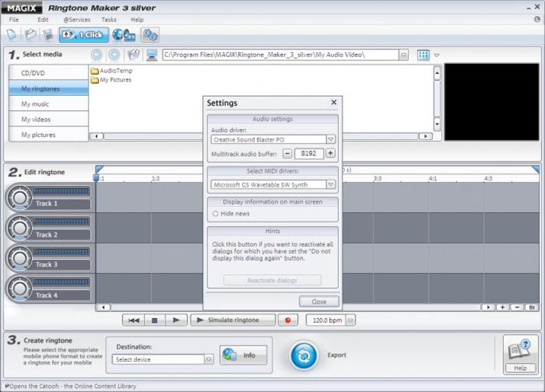Image resolution: width=545 pixels, height=392 pixels.
Task: Open the media path dropdown
Action: pos(403,55)
